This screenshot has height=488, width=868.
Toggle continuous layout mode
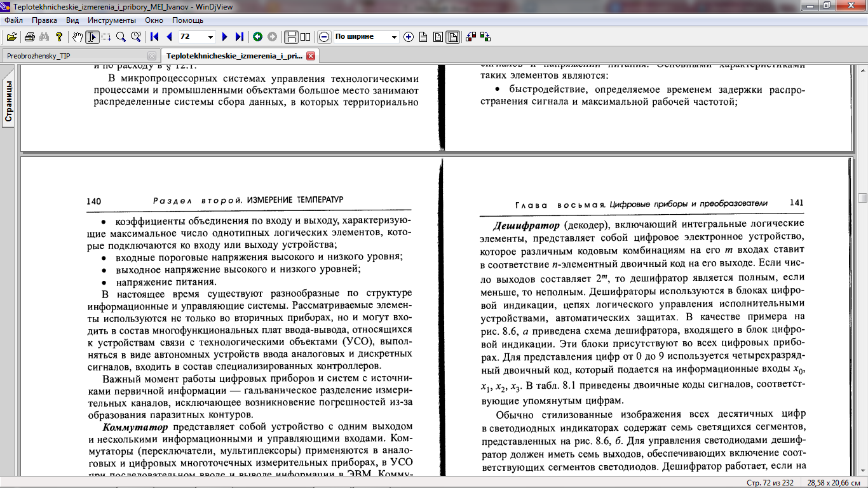(x=290, y=37)
